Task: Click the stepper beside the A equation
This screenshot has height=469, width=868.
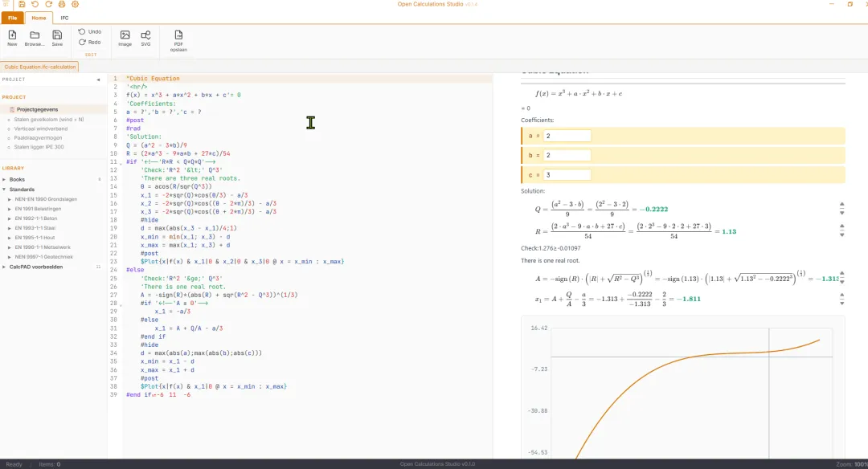Action: pos(842,278)
